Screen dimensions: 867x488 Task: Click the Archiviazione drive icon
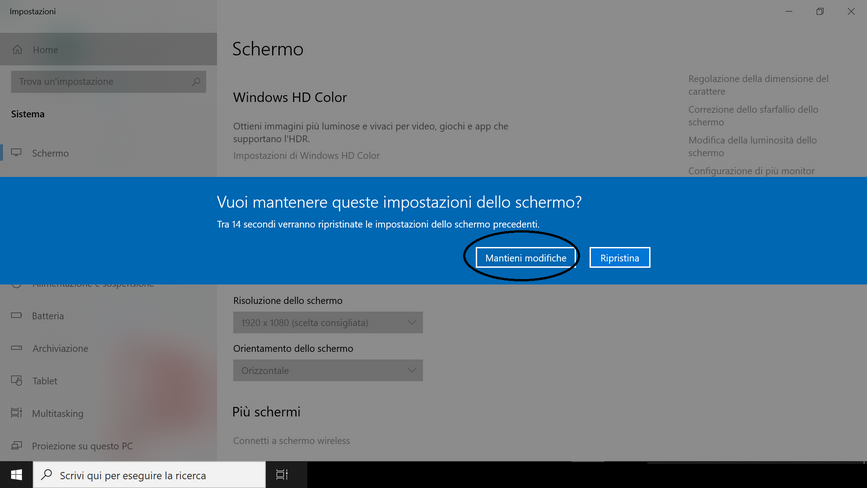(17, 348)
